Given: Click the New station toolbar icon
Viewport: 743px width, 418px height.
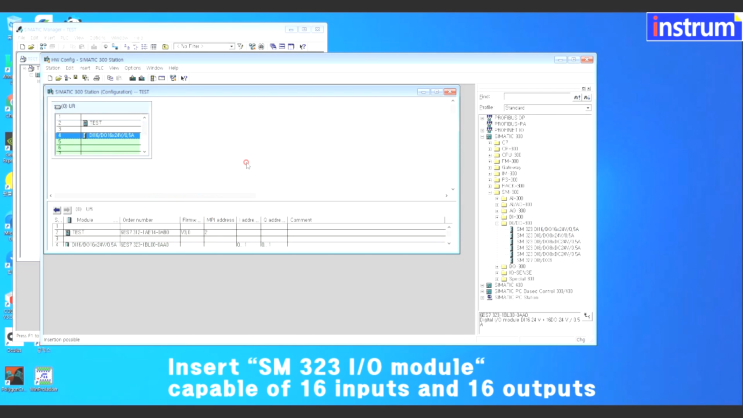Looking at the screenshot, I should (50, 78).
